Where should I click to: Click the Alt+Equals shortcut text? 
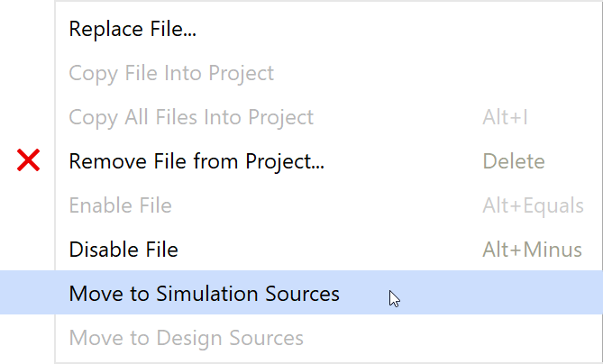(x=533, y=205)
